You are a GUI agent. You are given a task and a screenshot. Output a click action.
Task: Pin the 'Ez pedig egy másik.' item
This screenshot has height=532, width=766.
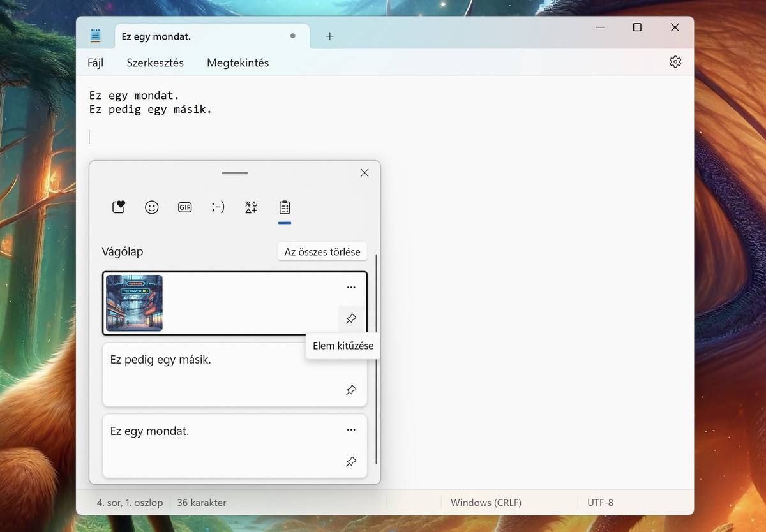351,390
